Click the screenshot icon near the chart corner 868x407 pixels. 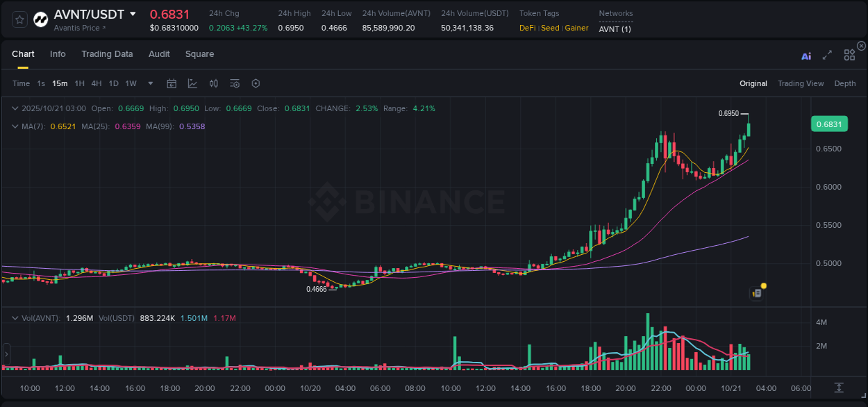[756, 293]
